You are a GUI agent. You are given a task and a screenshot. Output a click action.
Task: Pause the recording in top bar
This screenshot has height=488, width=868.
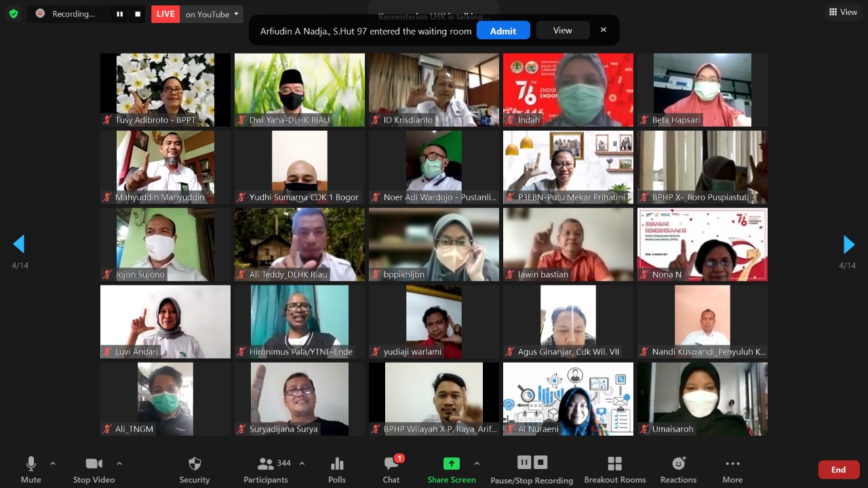click(x=119, y=14)
